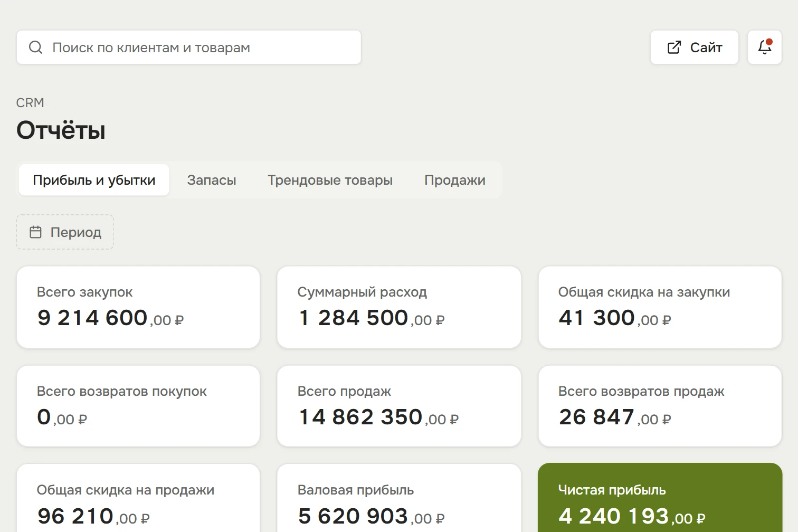
Task: Click the Отчёты page heading
Action: pyautogui.click(x=61, y=130)
